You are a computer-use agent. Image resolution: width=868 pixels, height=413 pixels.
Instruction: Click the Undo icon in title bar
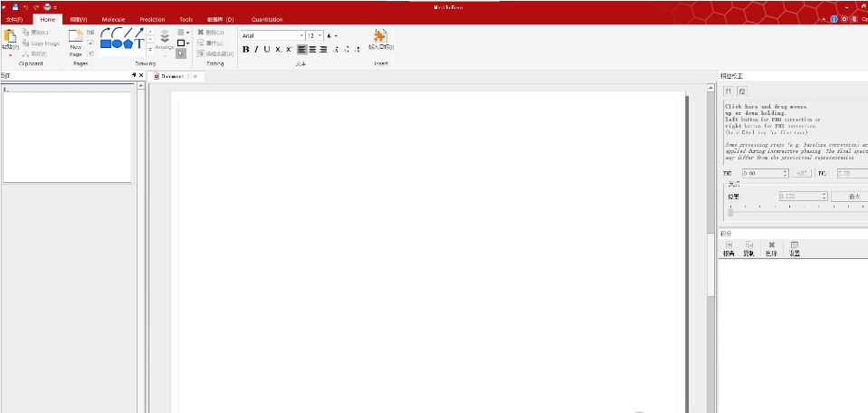(x=25, y=7)
